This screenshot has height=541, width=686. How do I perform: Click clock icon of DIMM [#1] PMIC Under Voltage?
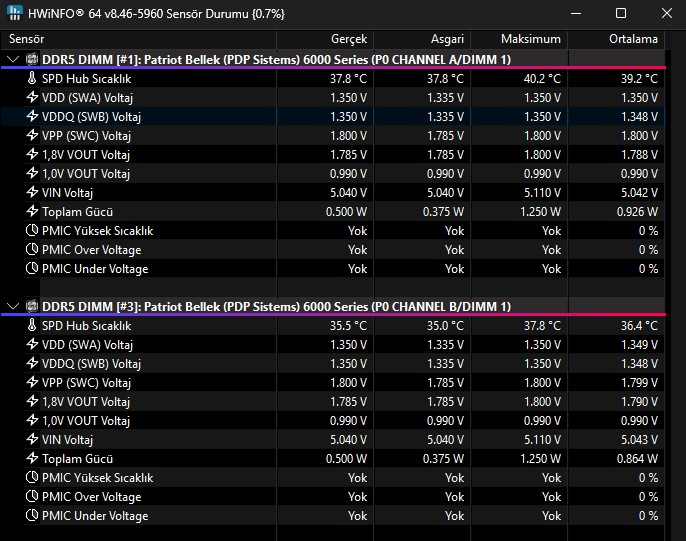pos(32,269)
